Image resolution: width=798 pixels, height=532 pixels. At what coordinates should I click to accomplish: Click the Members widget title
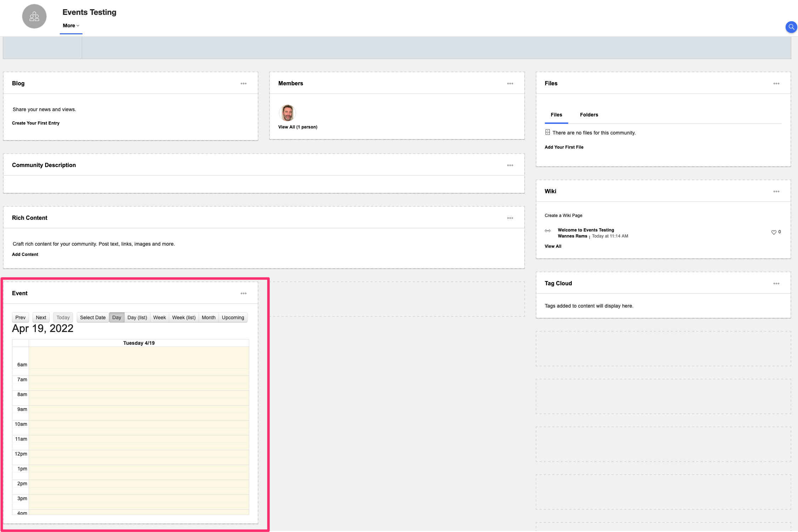point(291,84)
